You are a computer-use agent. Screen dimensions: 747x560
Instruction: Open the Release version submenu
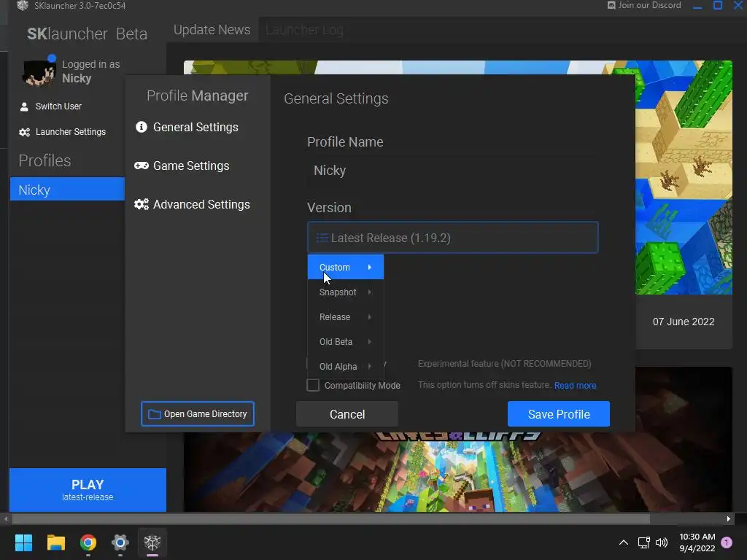(x=345, y=316)
